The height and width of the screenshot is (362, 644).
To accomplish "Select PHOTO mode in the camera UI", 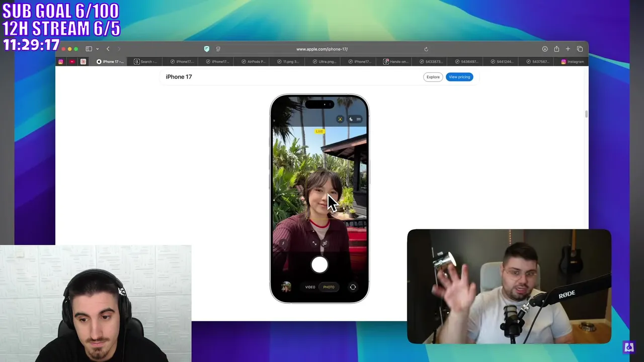I will coord(329,287).
